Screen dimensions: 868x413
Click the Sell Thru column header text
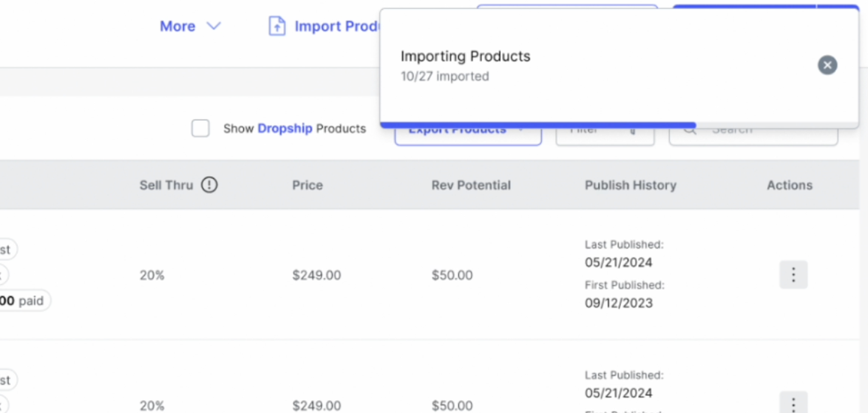pos(166,185)
